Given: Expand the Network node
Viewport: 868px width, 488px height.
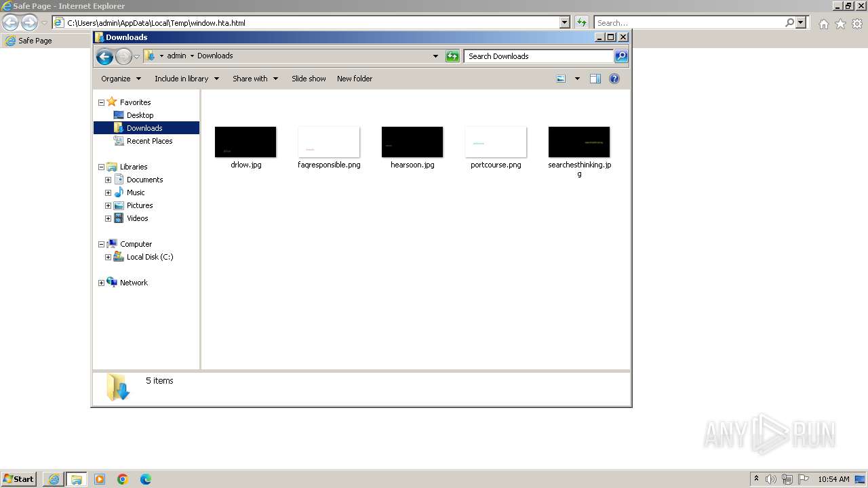Looking at the screenshot, I should tap(101, 283).
